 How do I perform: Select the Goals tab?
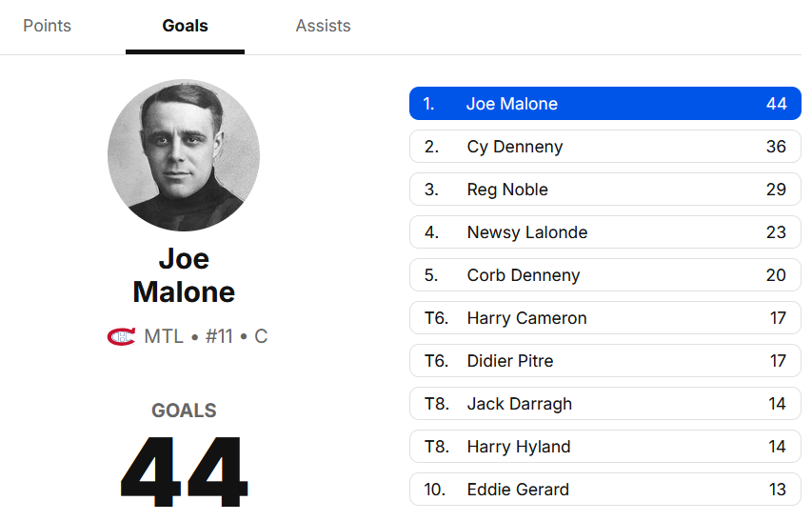(185, 26)
